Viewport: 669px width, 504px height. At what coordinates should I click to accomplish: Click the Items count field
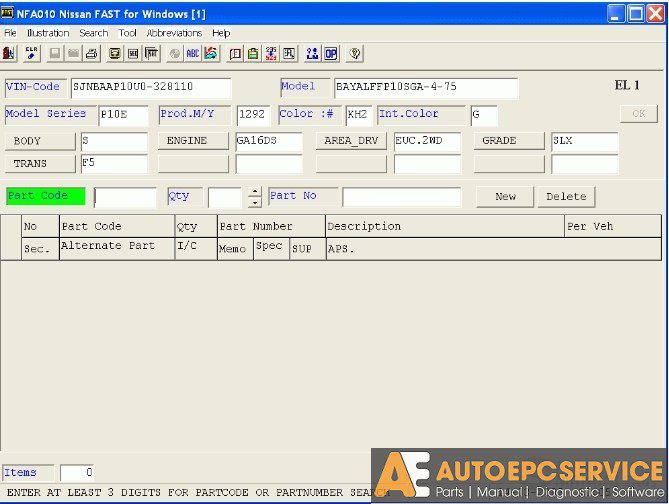(77, 473)
